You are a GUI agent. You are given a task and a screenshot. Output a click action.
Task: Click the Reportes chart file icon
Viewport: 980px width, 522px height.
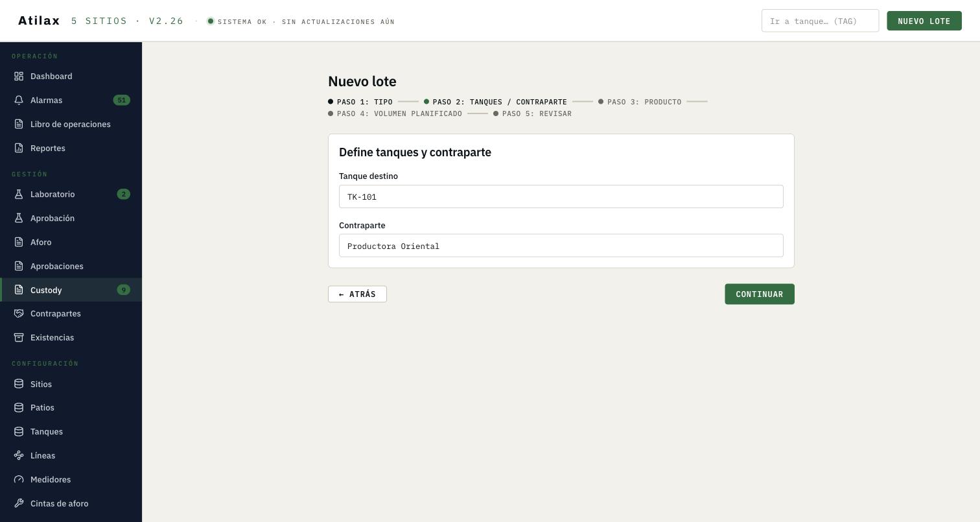click(19, 148)
